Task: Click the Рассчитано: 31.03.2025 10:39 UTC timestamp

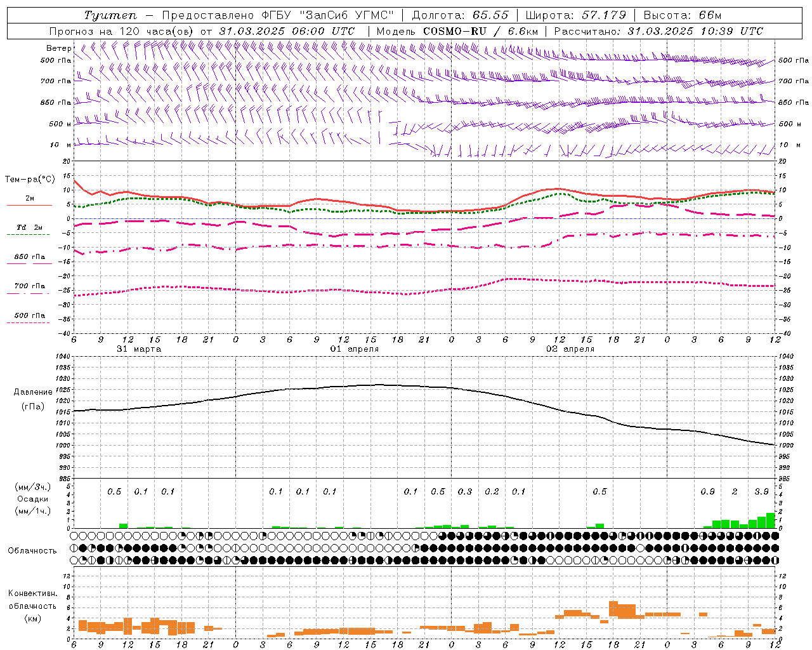Action: (658, 31)
